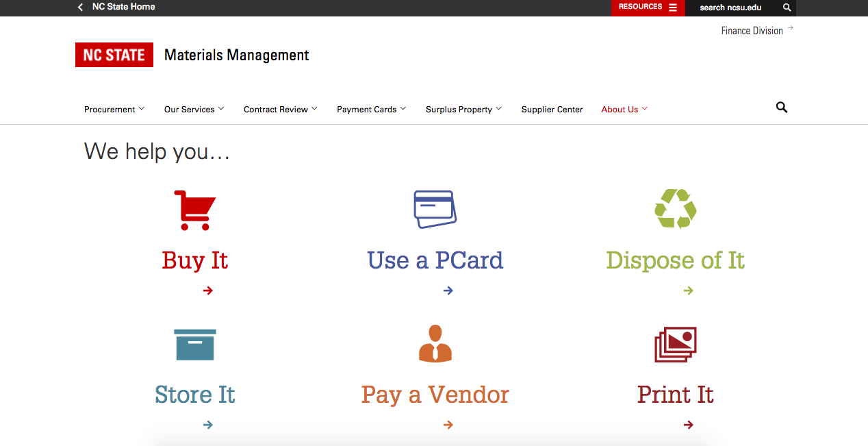Go to the Use a PCard link
The height and width of the screenshot is (446, 868).
[435, 260]
